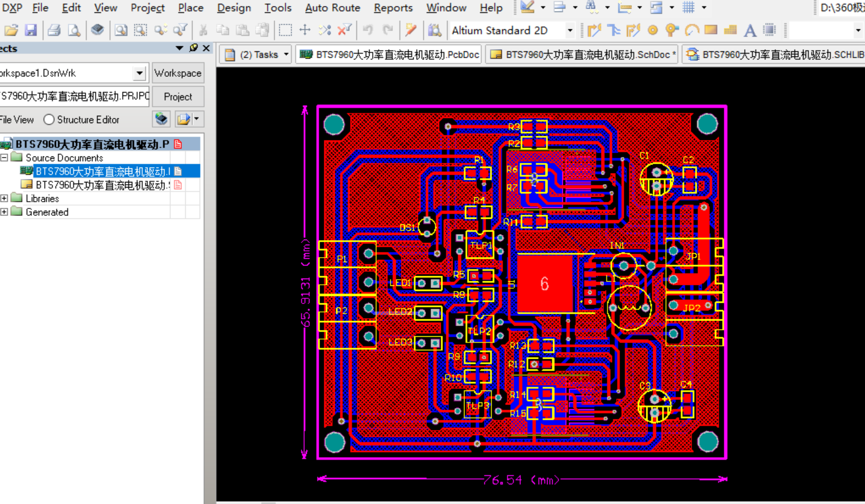Save the current document with floppy icon
Viewport: 865px width, 504px height.
[31, 30]
